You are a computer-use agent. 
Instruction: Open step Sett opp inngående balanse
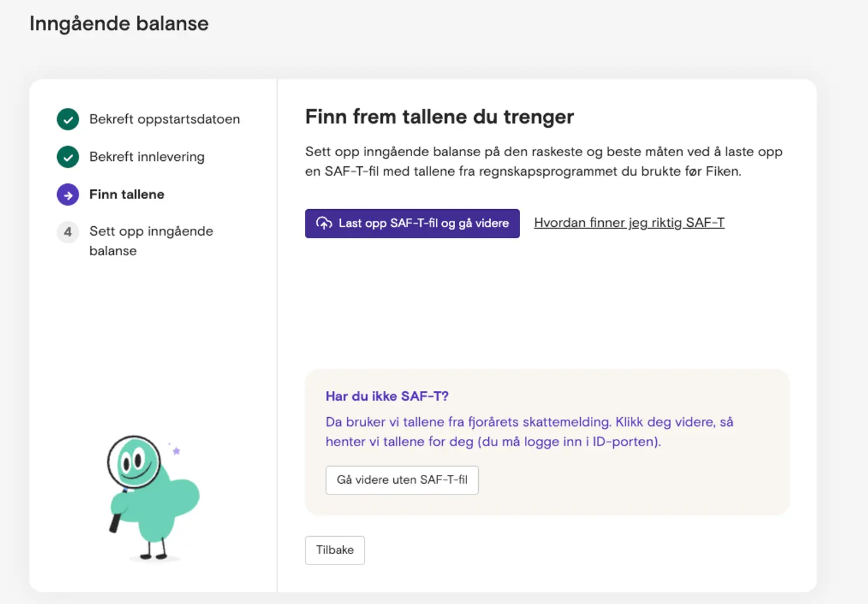point(151,240)
